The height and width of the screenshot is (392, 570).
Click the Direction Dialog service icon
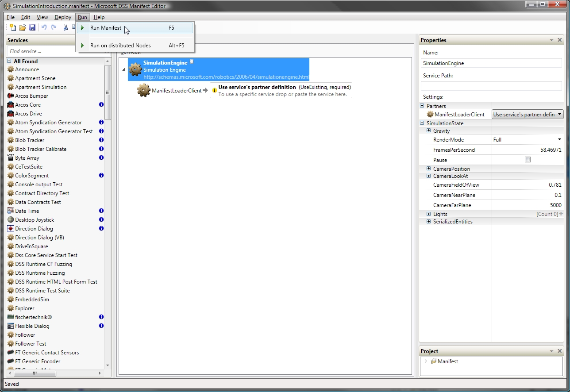(11, 229)
